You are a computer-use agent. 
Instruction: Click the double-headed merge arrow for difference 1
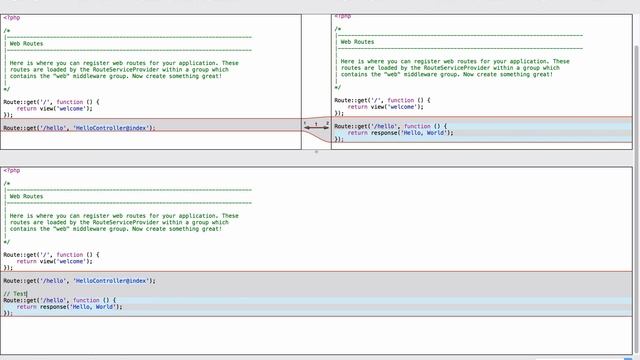pos(316,128)
